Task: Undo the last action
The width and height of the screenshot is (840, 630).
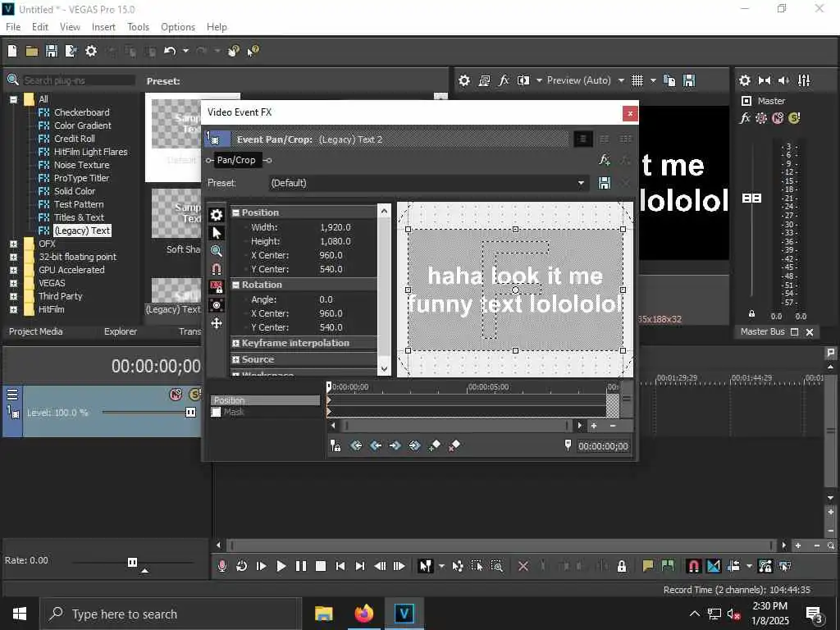Action: [x=170, y=51]
